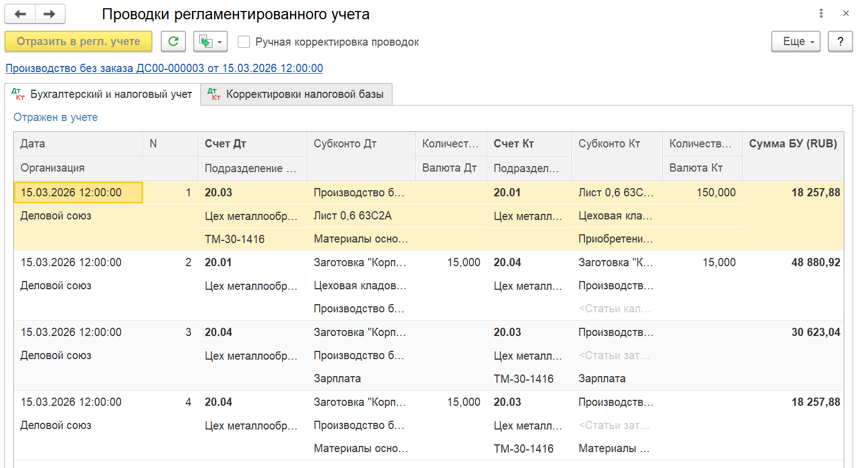Image resolution: width=868 pixels, height=468 pixels.
Task: Refresh the postings list
Action: click(173, 41)
